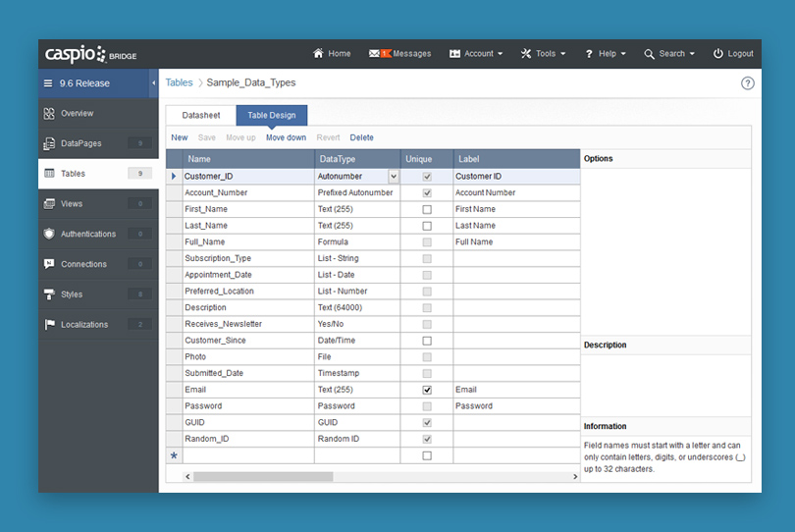Click the Connections sidebar icon
Image resolution: width=795 pixels, height=532 pixels.
click(x=49, y=264)
